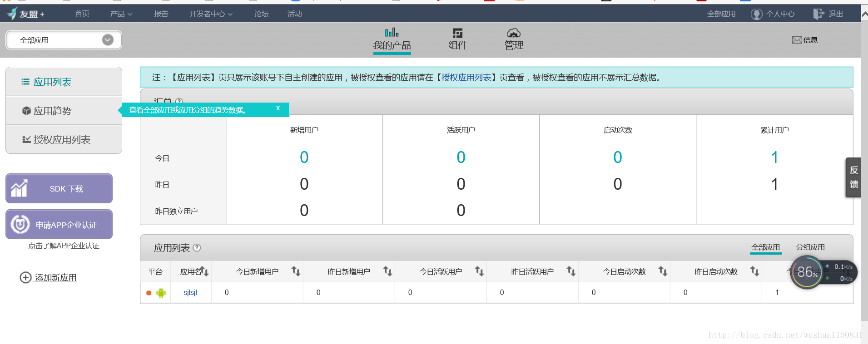Click the page scrollbar up arrow
The image size is (868, 344).
(x=864, y=15)
